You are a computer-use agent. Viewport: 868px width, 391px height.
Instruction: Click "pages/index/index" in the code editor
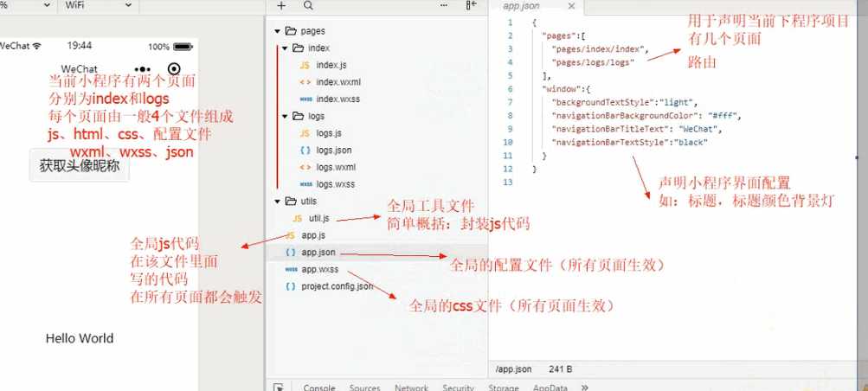598,49
